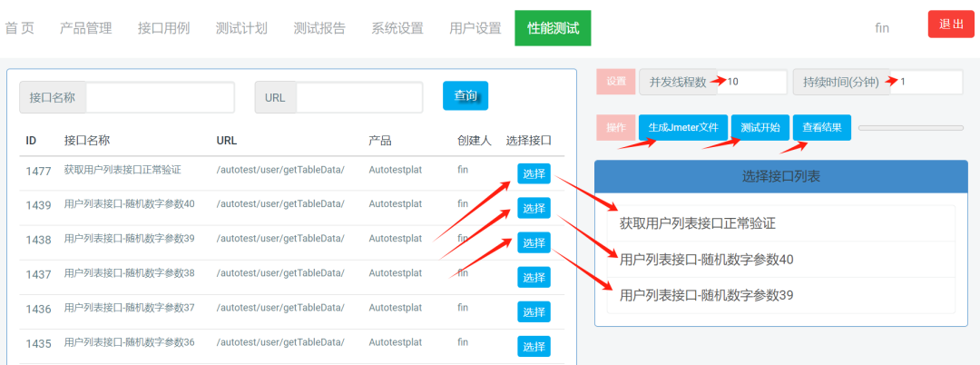980x365 pixels.
Task: Click 选择 for interface ID 1438
Action: (534, 242)
